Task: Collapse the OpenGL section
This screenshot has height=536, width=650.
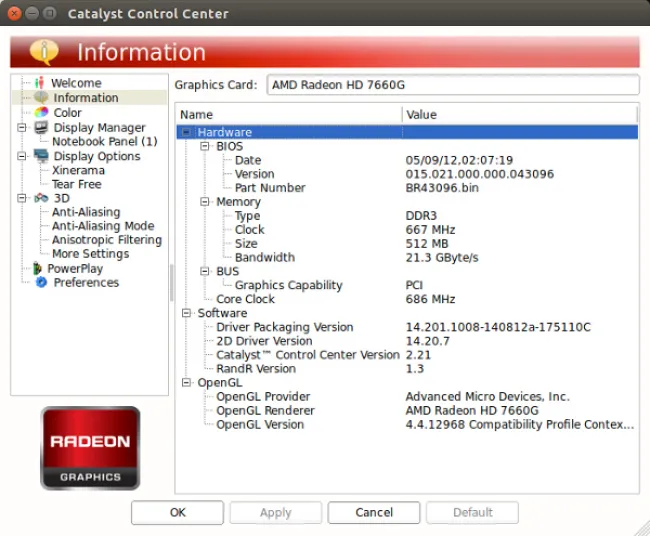Action: pos(186,382)
